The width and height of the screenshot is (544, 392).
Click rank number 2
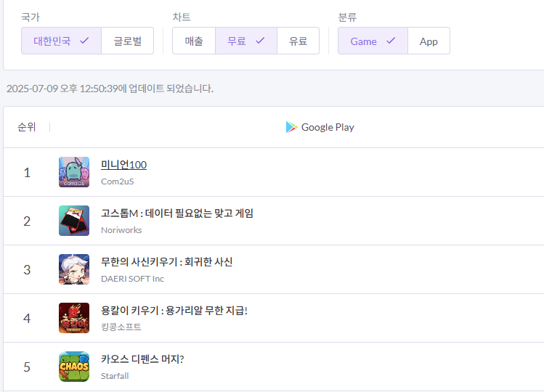(x=27, y=221)
